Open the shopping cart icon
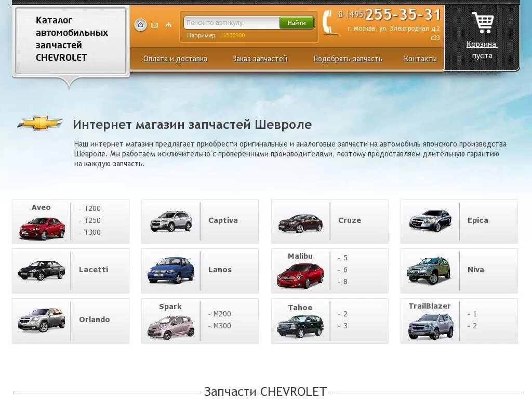Image resolution: width=532 pixels, height=399 pixels. [483, 22]
